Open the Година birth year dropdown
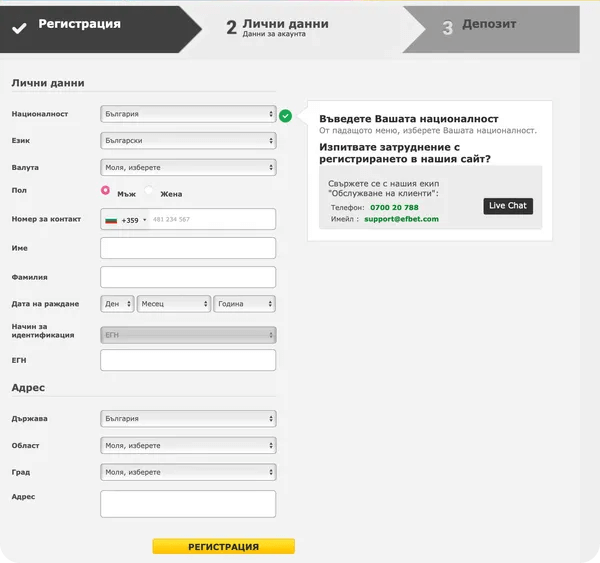 [245, 304]
